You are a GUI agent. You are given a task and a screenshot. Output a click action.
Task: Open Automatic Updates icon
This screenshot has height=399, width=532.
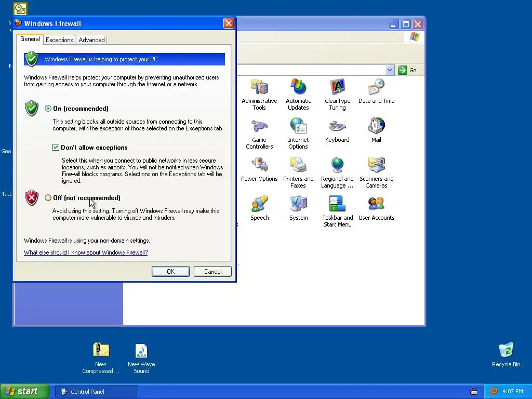tap(298, 95)
